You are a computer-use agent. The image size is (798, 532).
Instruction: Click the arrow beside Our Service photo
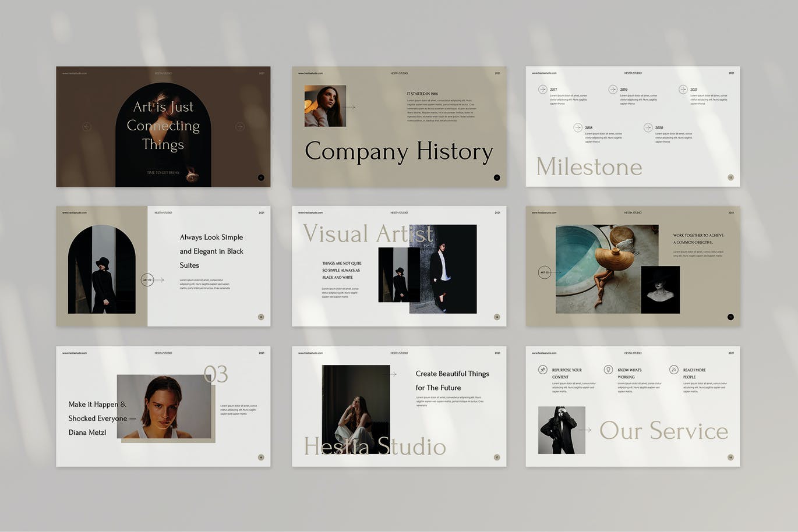point(585,430)
